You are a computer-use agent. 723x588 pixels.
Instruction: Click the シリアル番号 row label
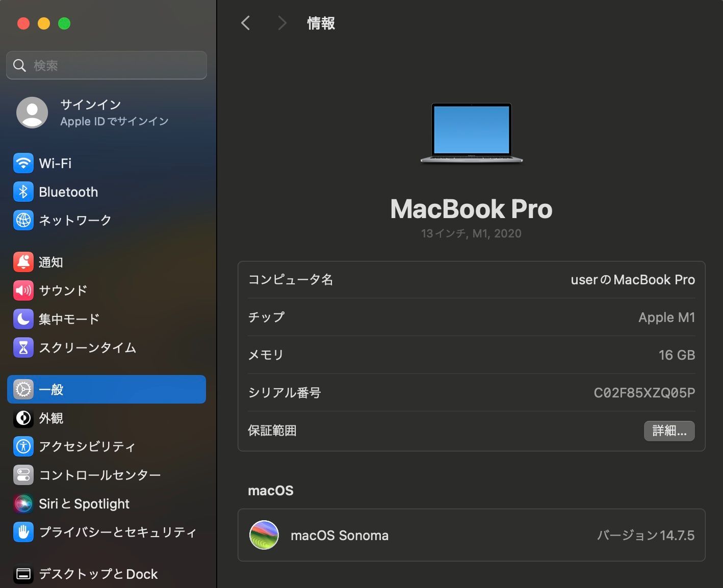click(285, 393)
